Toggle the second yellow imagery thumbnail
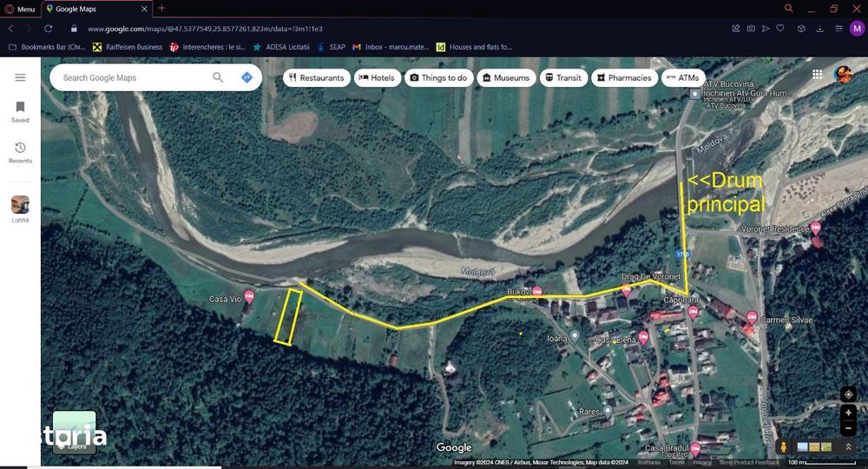 tap(814, 446)
